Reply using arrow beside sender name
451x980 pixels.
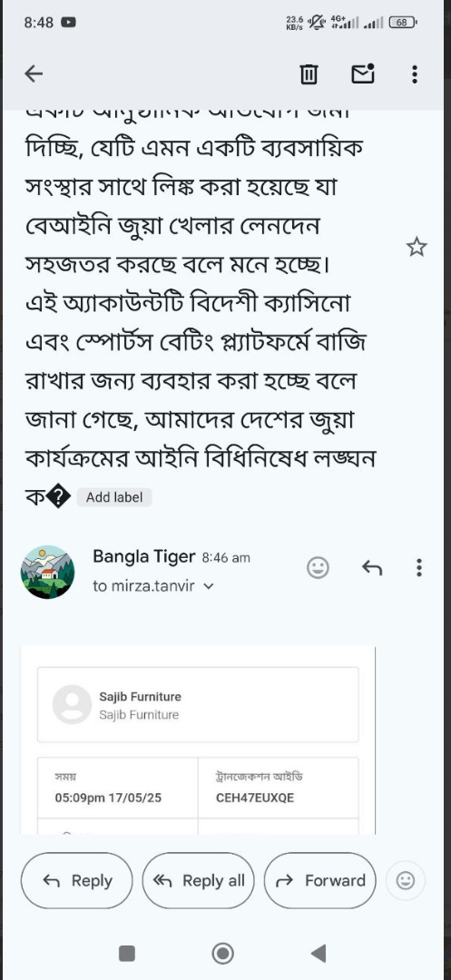click(372, 567)
